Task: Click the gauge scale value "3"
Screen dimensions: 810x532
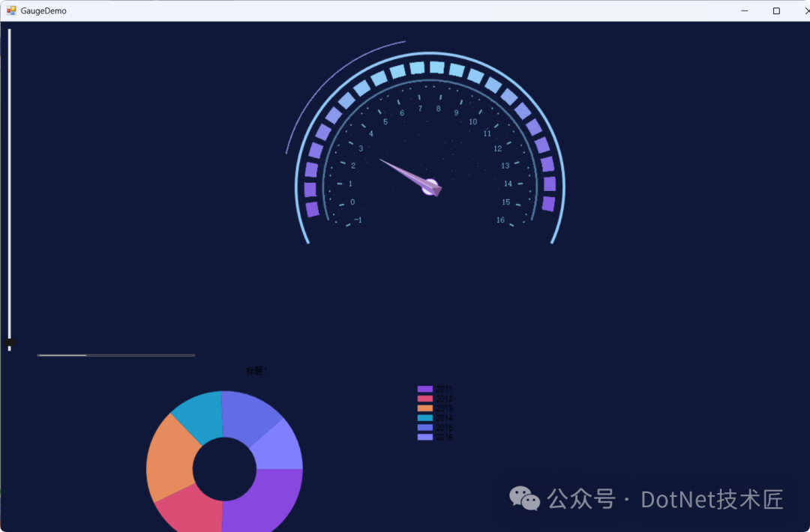Action: pyautogui.click(x=361, y=148)
